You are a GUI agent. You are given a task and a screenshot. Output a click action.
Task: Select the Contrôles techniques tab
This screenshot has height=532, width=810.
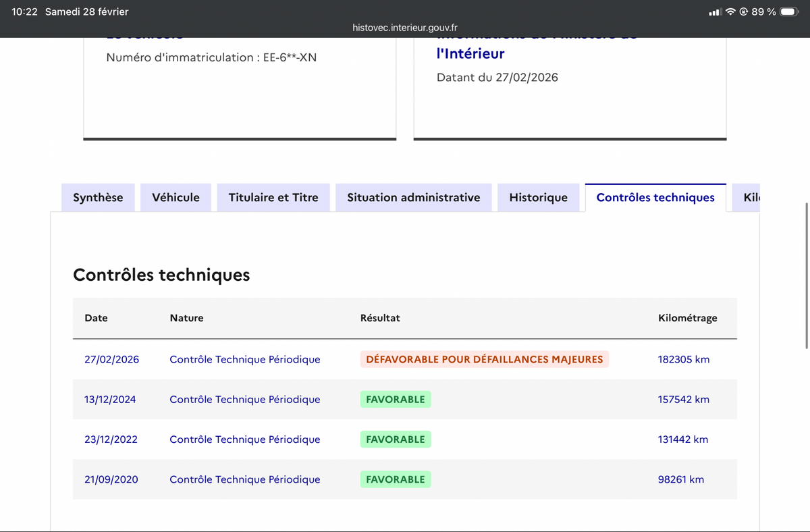[655, 197]
